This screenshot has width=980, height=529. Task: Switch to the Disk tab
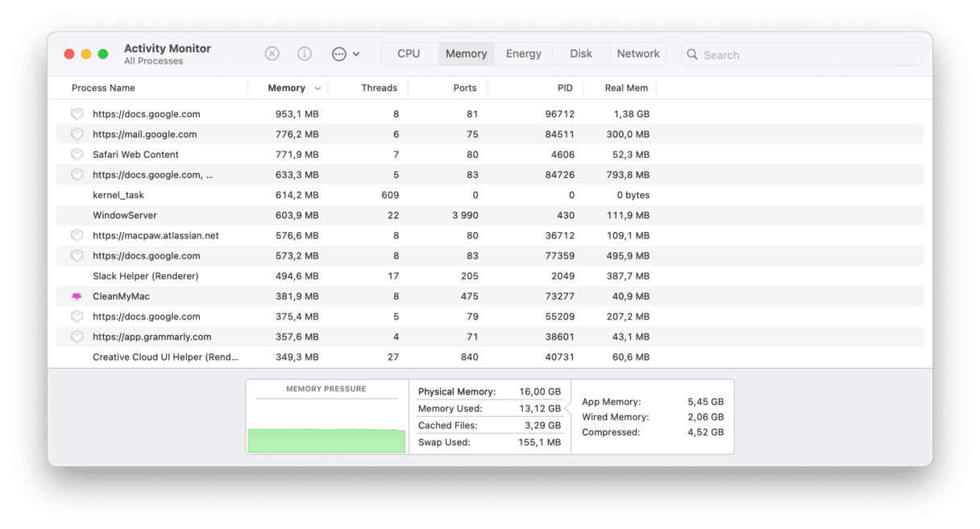(581, 54)
